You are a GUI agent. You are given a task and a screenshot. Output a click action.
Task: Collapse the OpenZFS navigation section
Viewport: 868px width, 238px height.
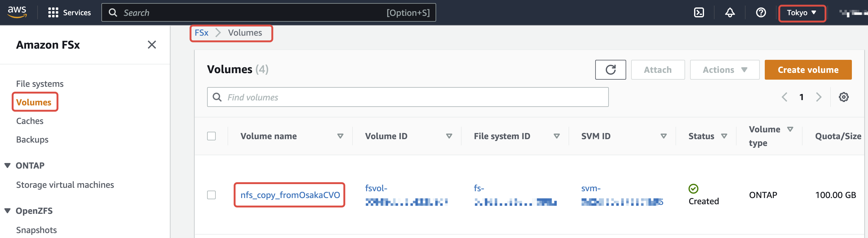[7, 210]
